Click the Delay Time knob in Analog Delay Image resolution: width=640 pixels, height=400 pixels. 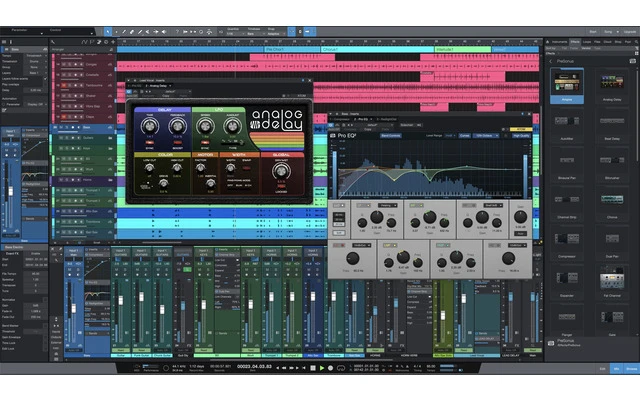[150, 127]
